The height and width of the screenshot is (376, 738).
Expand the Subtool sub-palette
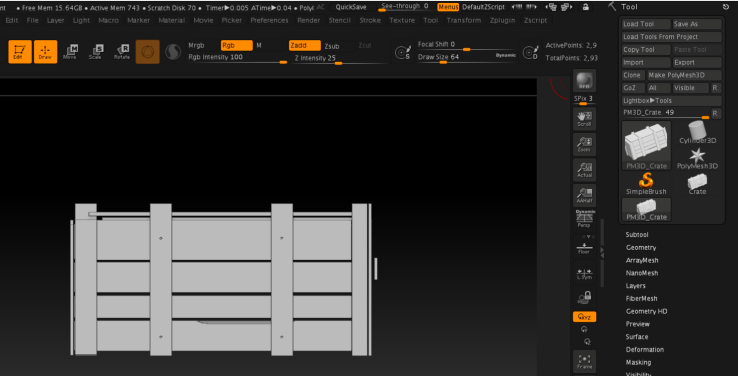click(x=637, y=234)
